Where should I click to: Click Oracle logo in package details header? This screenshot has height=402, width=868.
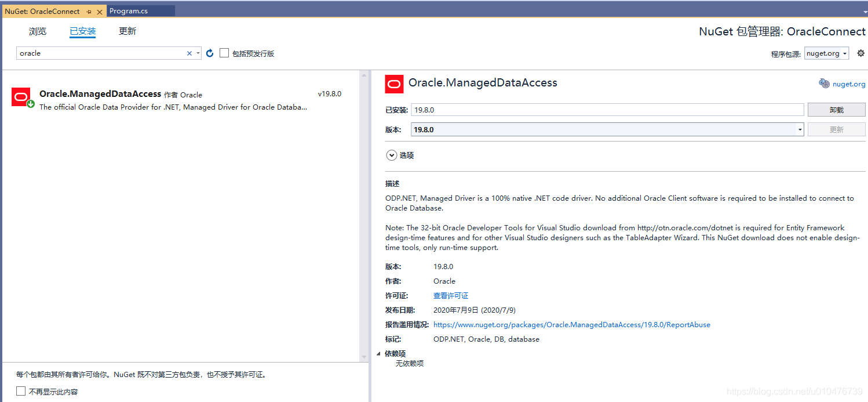(395, 84)
